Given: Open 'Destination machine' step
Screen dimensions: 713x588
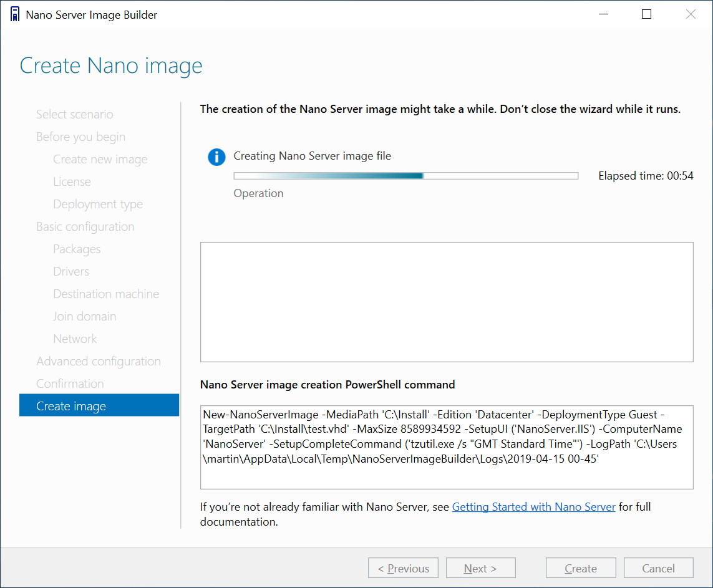Looking at the screenshot, I should pos(106,294).
